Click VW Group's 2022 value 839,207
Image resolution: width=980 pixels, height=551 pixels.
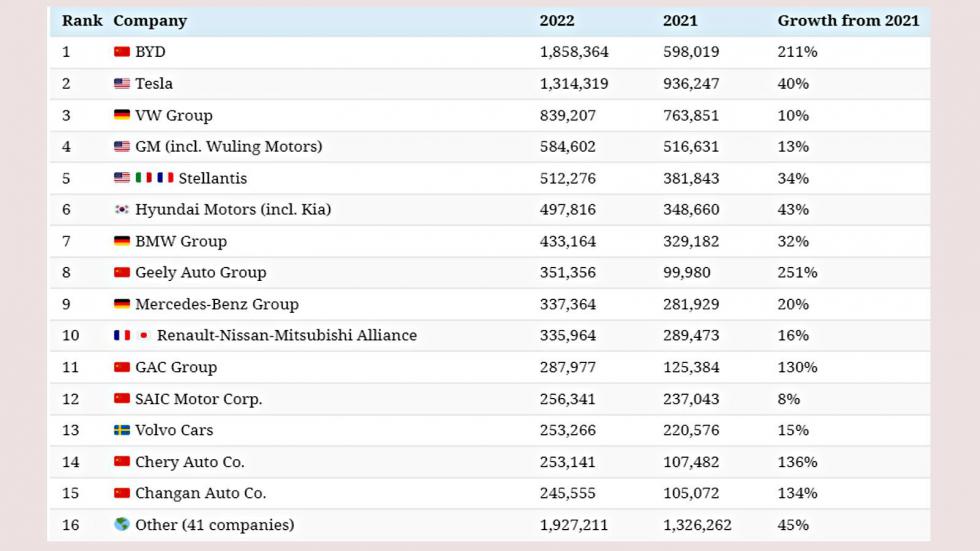click(x=568, y=116)
